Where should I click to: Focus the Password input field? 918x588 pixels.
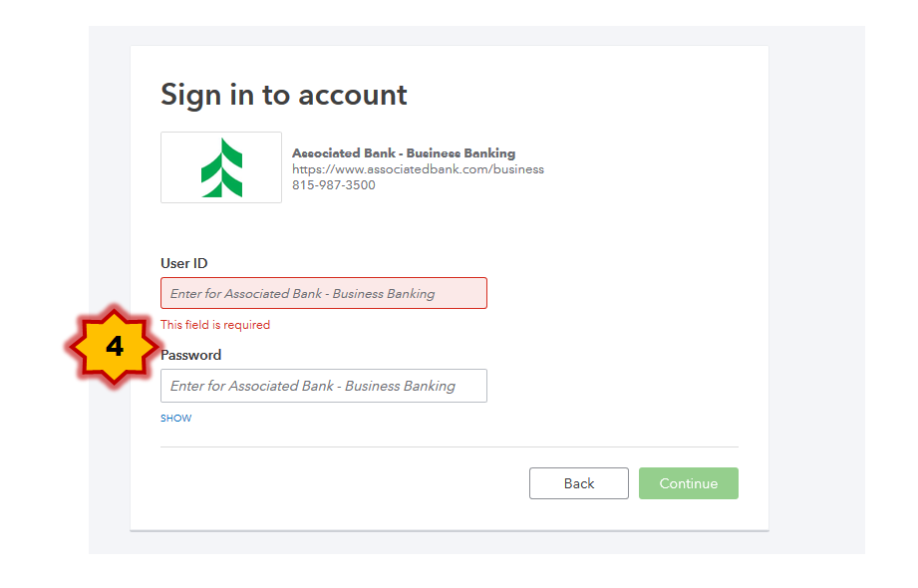(x=324, y=386)
